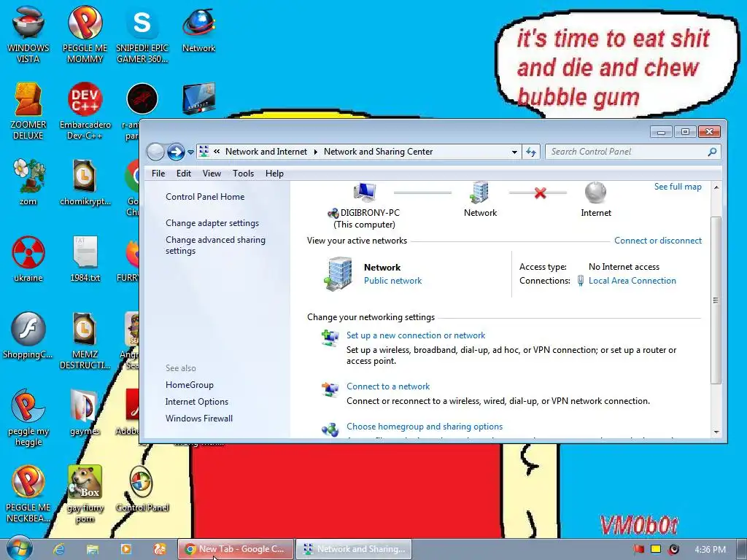Click the Windows Start orb
This screenshot has height=560, width=747.
point(19,548)
